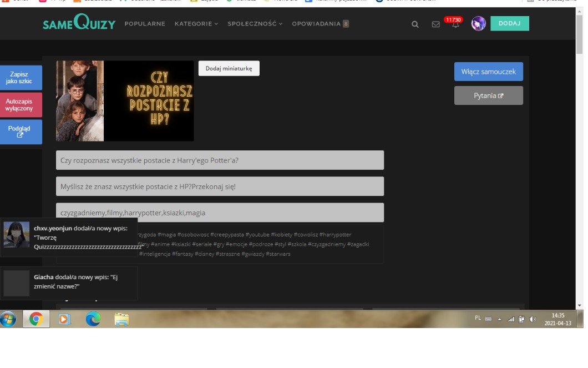Click the Windows Start button
The image size is (588, 368).
(x=9, y=319)
